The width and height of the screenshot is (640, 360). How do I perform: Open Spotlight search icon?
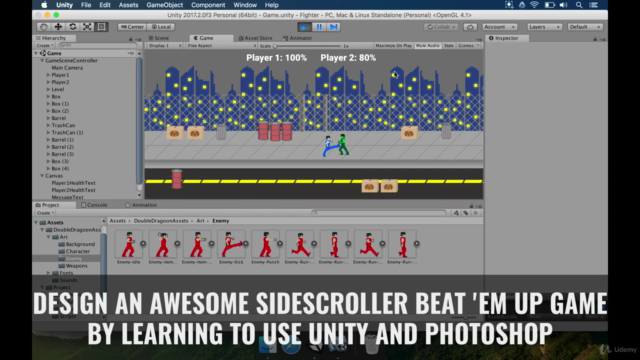coord(579,5)
